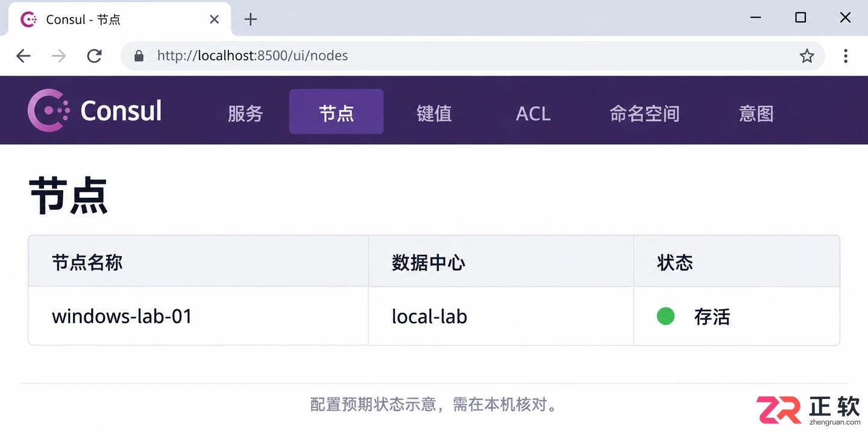Click the browser forward arrow
868x434 pixels.
pos(58,56)
